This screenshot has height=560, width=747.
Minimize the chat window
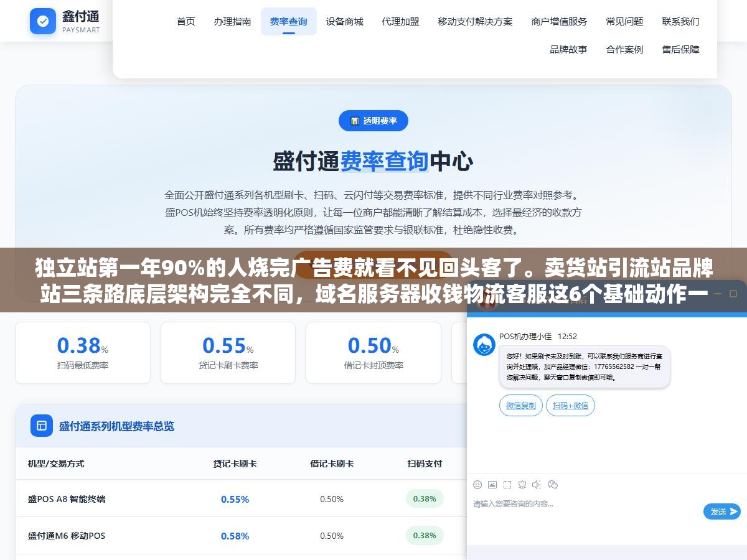click(x=719, y=293)
